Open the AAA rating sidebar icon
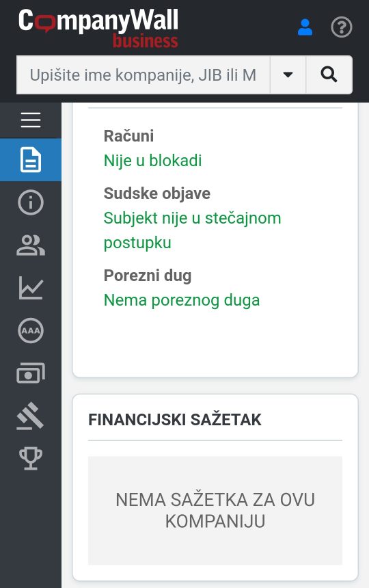369x588 pixels. (31, 330)
